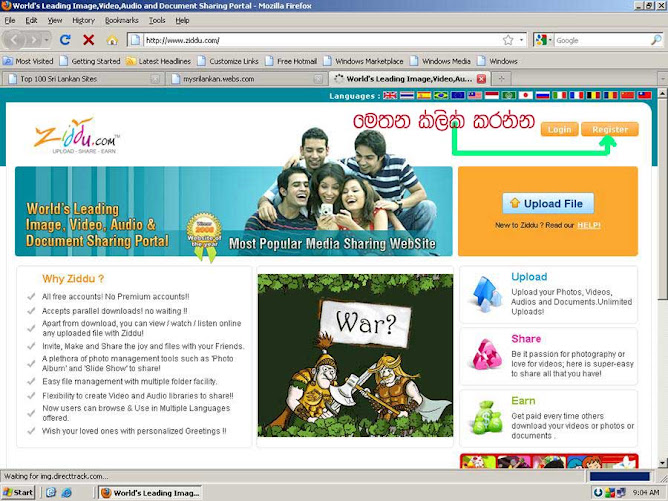Switch to mysrilankan.webs.com tab

click(245, 79)
